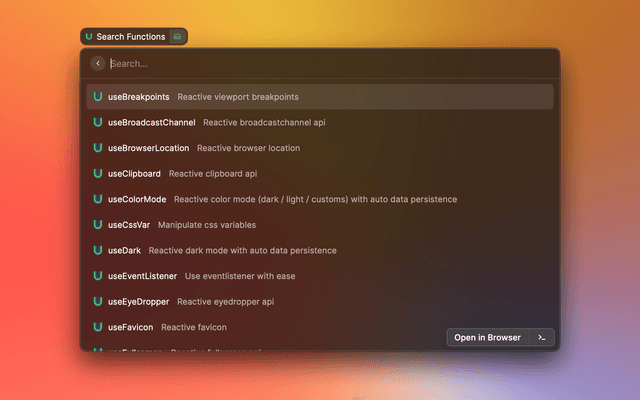
Task: Click the icon beside useDark
Action: tap(98, 250)
